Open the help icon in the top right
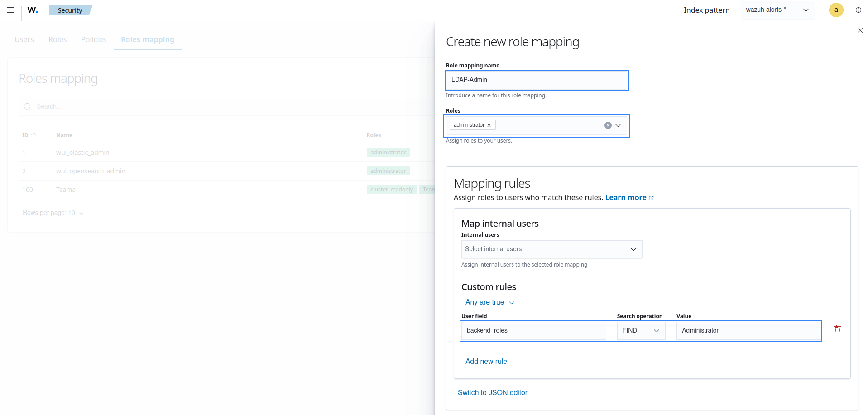The height and width of the screenshot is (415, 868). 858,10
